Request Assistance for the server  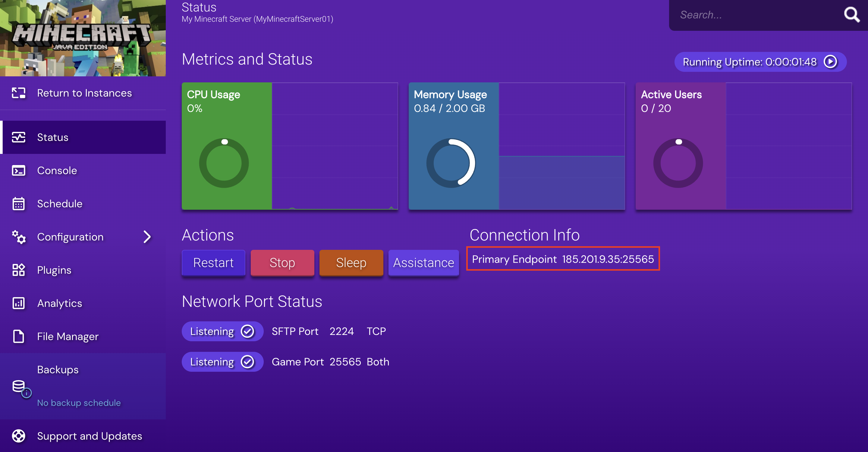[423, 263]
